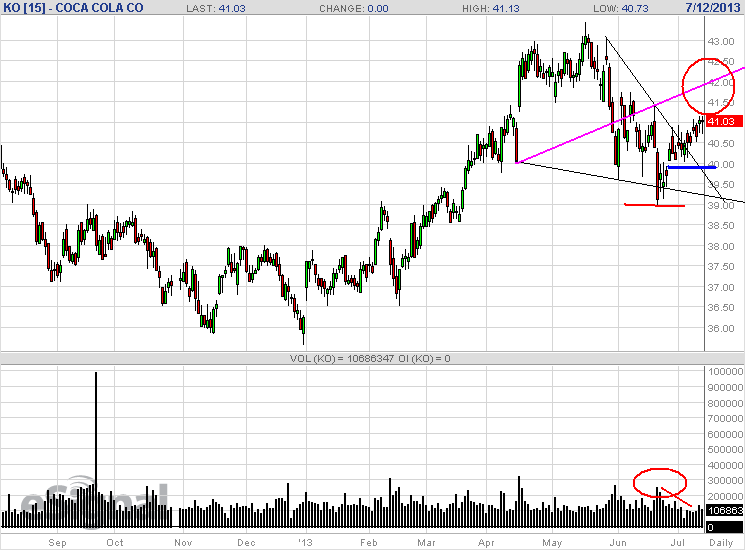The image size is (745, 550).
Task: Click the 36.50 price axis label
Action: 721,308
